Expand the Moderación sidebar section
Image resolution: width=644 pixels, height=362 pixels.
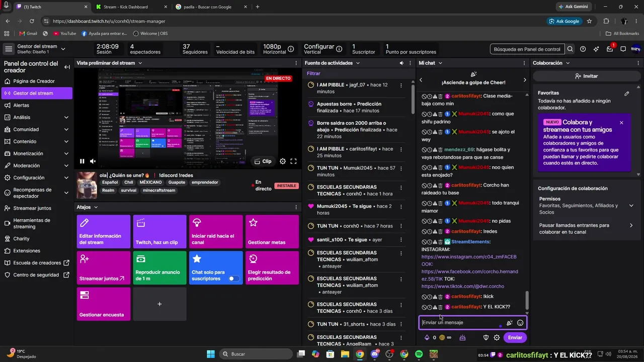pyautogui.click(x=66, y=165)
